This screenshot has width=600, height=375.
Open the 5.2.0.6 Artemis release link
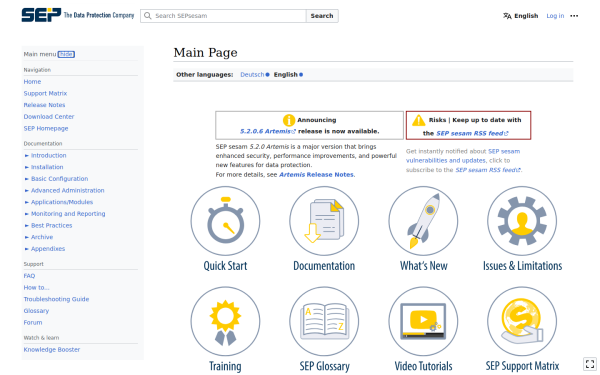pos(267,131)
